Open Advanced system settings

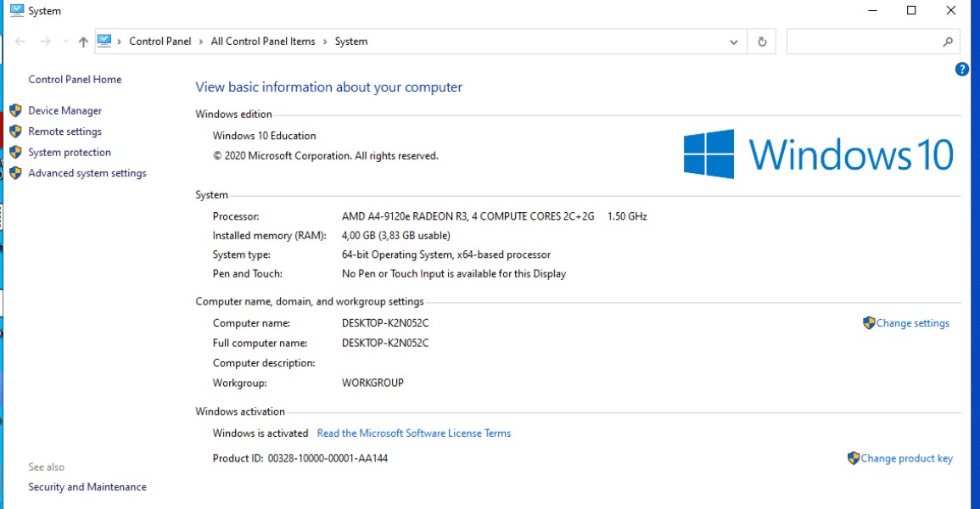tap(87, 173)
